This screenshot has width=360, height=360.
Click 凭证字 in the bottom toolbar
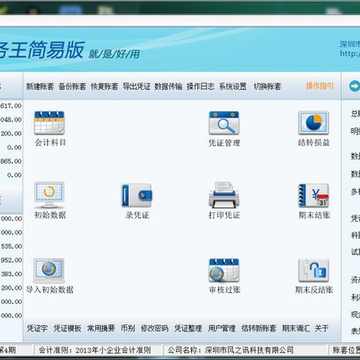(37, 328)
